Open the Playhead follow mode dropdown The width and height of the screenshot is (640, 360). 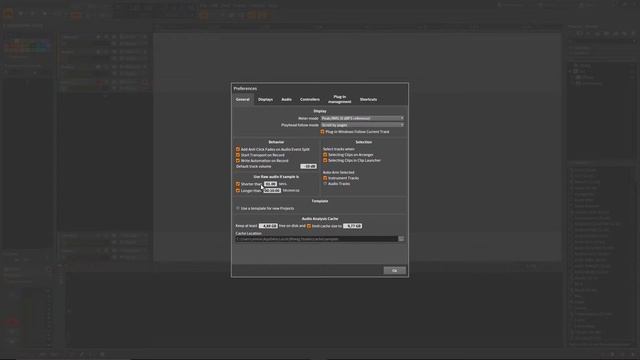point(362,125)
